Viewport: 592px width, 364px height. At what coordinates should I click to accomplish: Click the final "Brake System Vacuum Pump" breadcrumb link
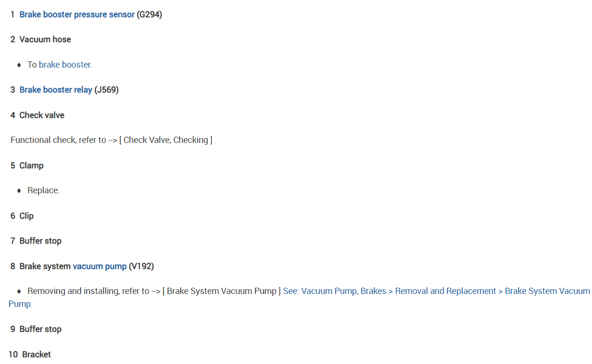point(547,291)
